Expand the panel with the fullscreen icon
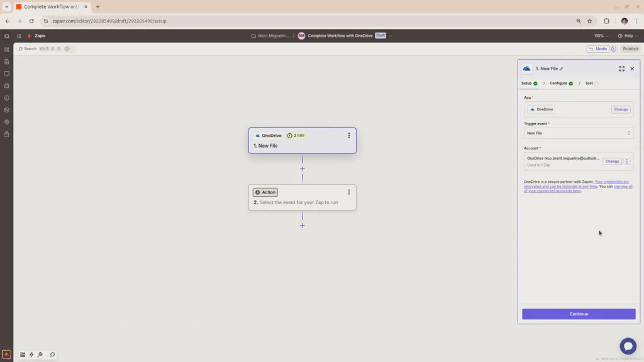Screen dimensions: 644x362 click(x=621, y=69)
